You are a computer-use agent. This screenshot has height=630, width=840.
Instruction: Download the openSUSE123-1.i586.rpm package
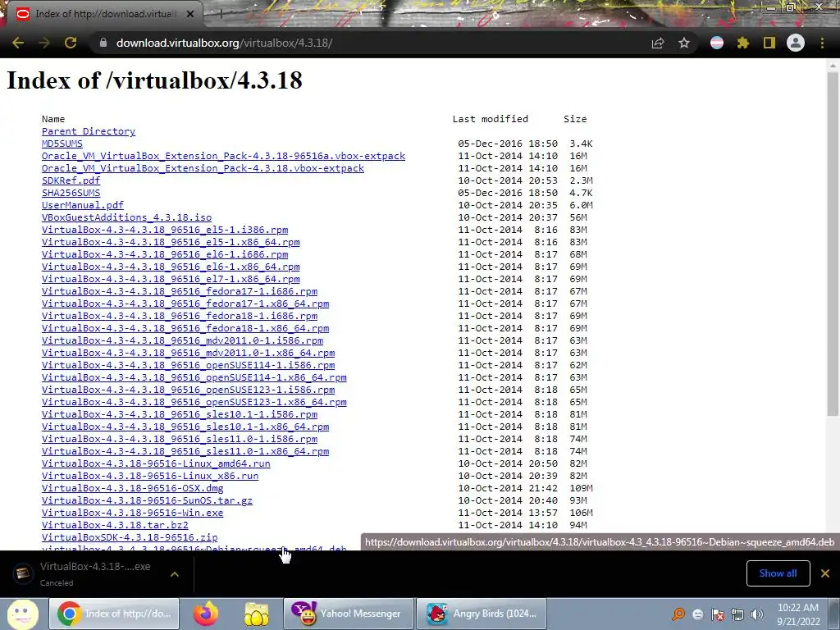pos(189,390)
